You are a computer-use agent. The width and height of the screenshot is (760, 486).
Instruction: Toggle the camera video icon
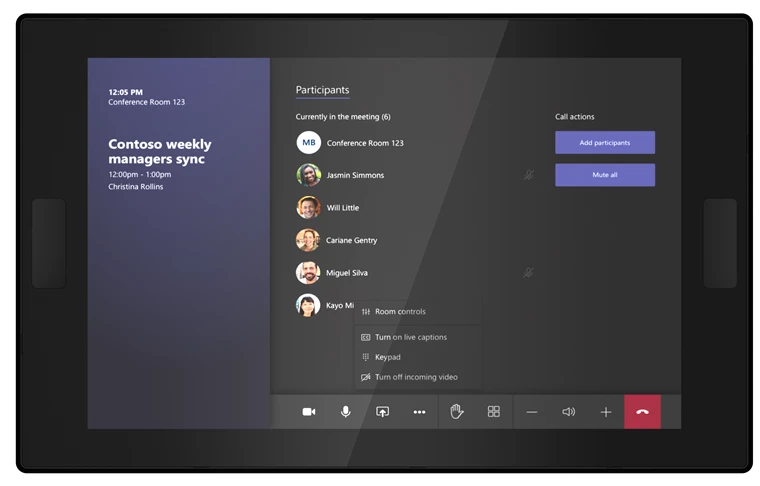(309, 412)
